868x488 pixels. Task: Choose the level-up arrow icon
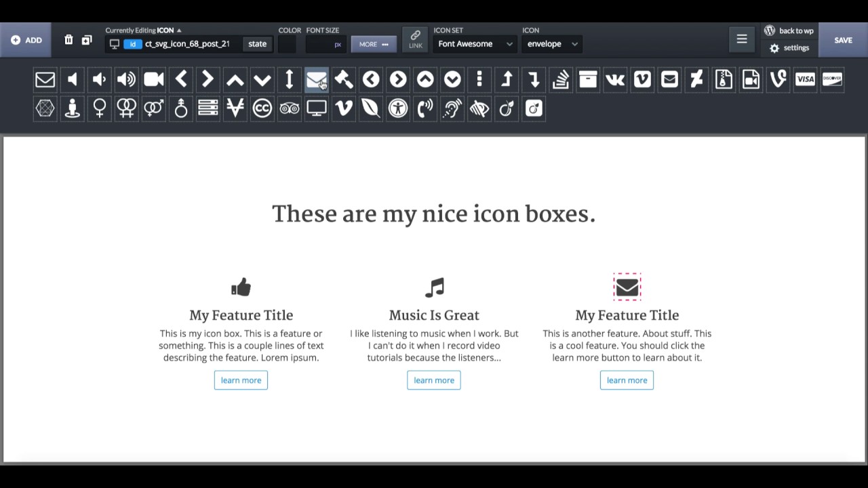pos(506,80)
